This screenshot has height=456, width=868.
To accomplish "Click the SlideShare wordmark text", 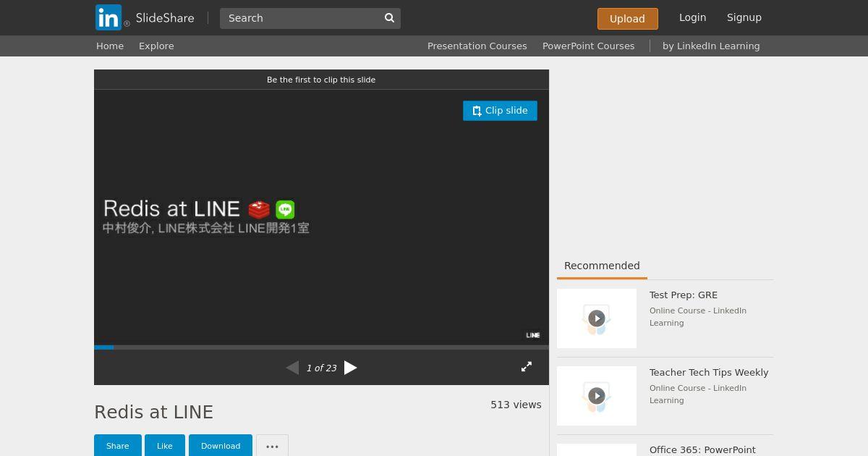I will tap(165, 17).
